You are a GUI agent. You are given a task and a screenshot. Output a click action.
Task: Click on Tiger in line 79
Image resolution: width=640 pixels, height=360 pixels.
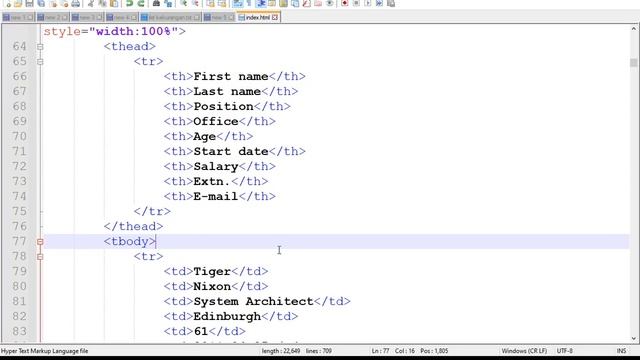tap(212, 271)
